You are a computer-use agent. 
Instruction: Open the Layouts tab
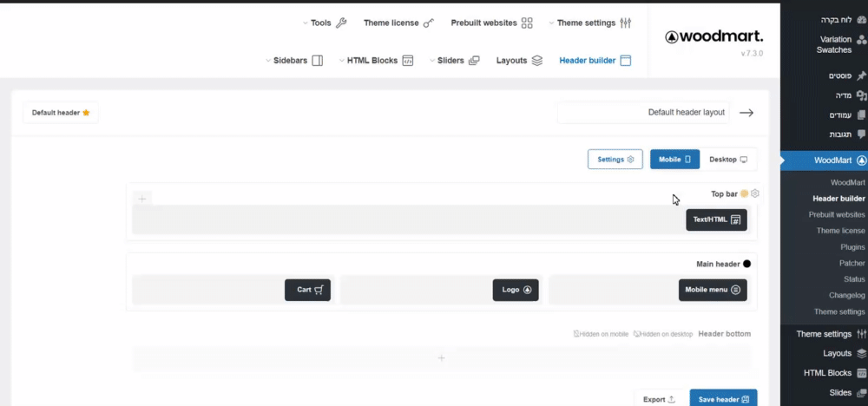[x=519, y=60]
